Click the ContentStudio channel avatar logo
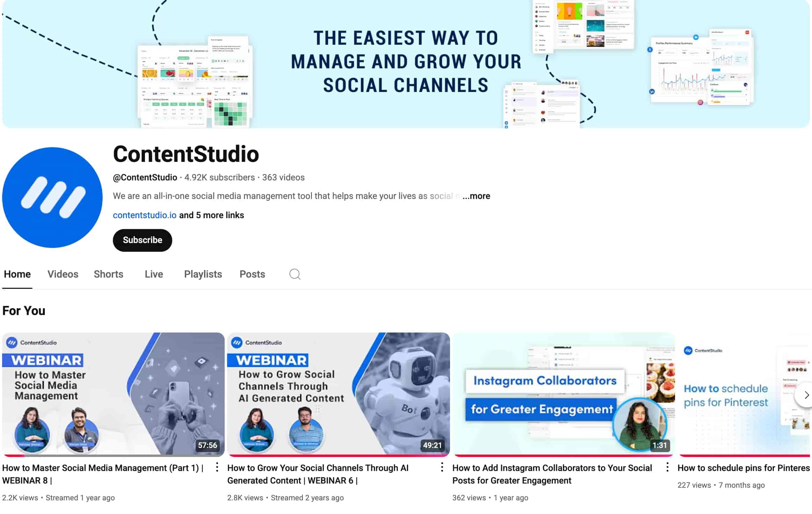 [x=52, y=198]
